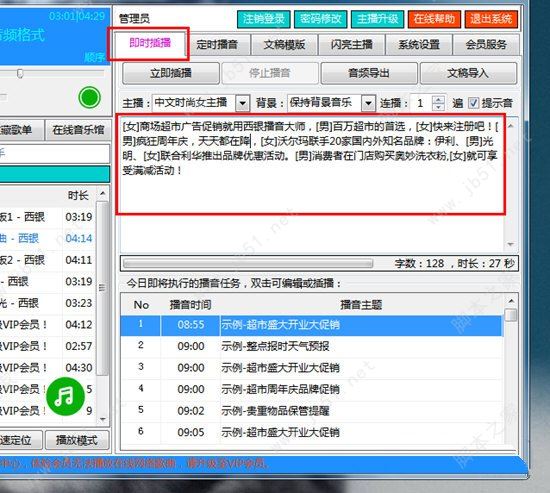Open the 闪亮主播 tab

pyautogui.click(x=352, y=45)
